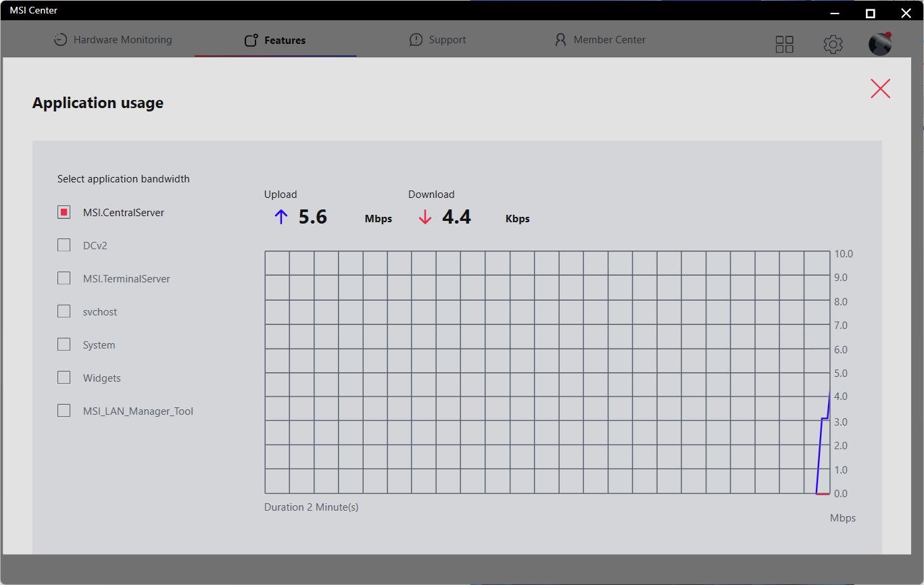Close the MSI Center window

point(906,13)
